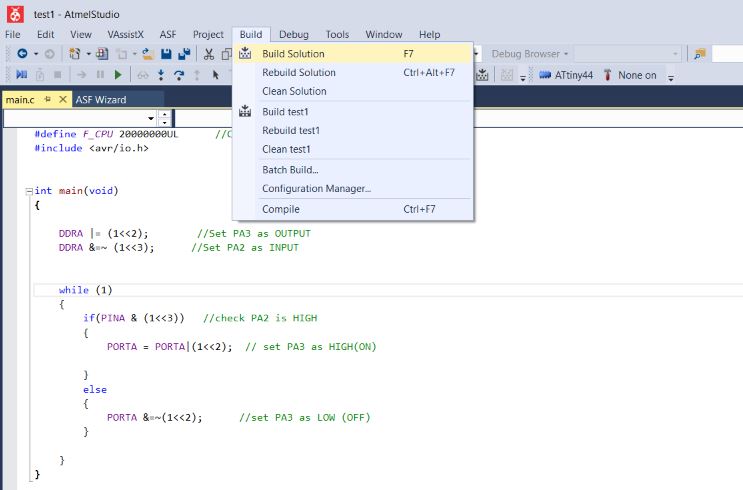Select Rebuild Solution menu entry

[353, 73]
